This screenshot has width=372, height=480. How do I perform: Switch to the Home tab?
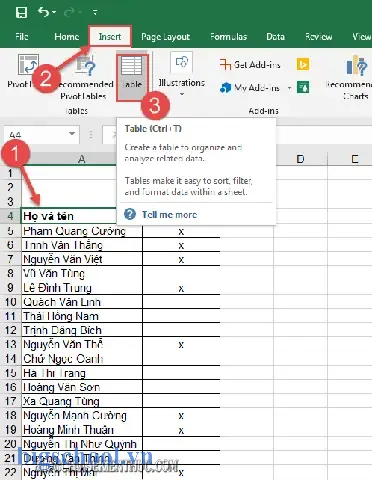click(67, 36)
